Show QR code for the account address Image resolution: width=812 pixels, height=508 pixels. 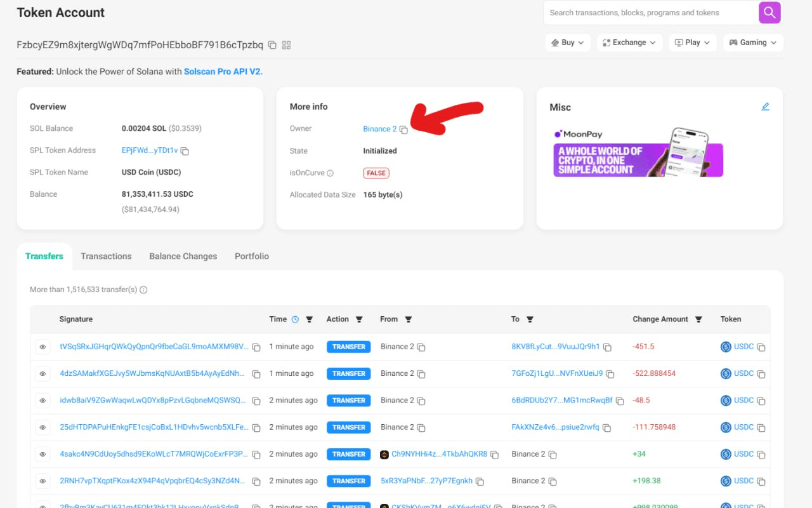[x=287, y=45]
